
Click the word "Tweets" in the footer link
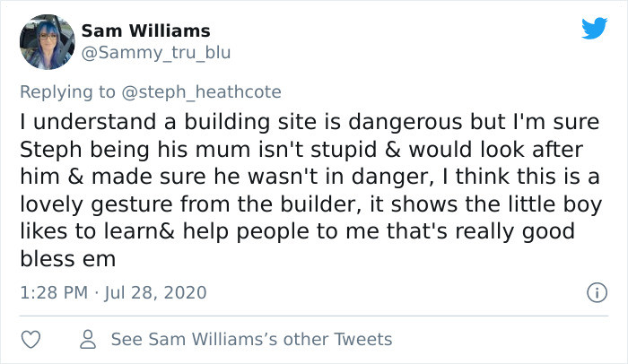pos(363,339)
